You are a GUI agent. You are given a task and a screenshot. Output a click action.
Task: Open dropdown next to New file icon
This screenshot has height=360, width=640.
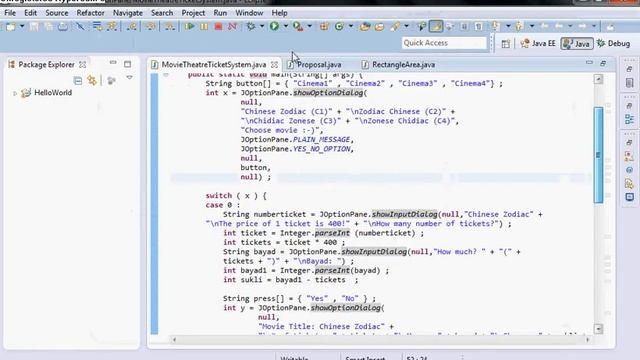click(x=22, y=27)
